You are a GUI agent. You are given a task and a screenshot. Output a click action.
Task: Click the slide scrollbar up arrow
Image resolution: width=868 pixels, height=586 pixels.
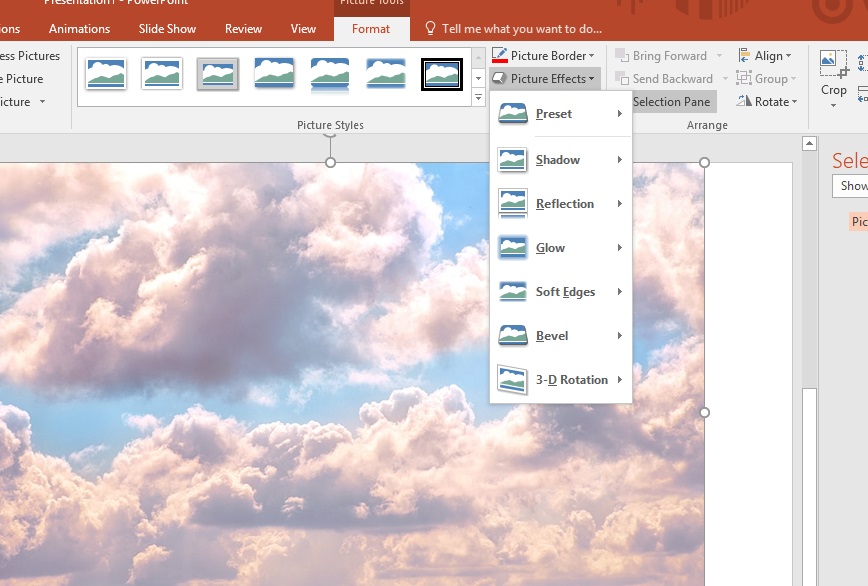[x=809, y=144]
